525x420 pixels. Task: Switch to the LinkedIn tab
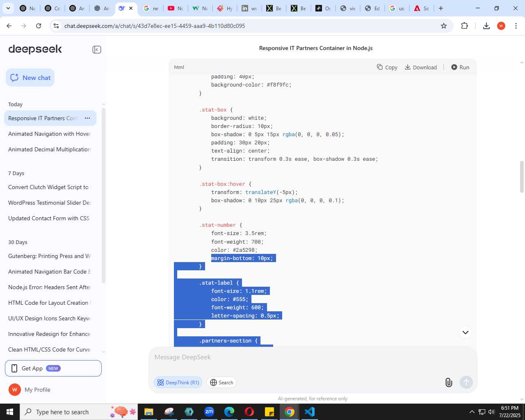tap(249, 8)
